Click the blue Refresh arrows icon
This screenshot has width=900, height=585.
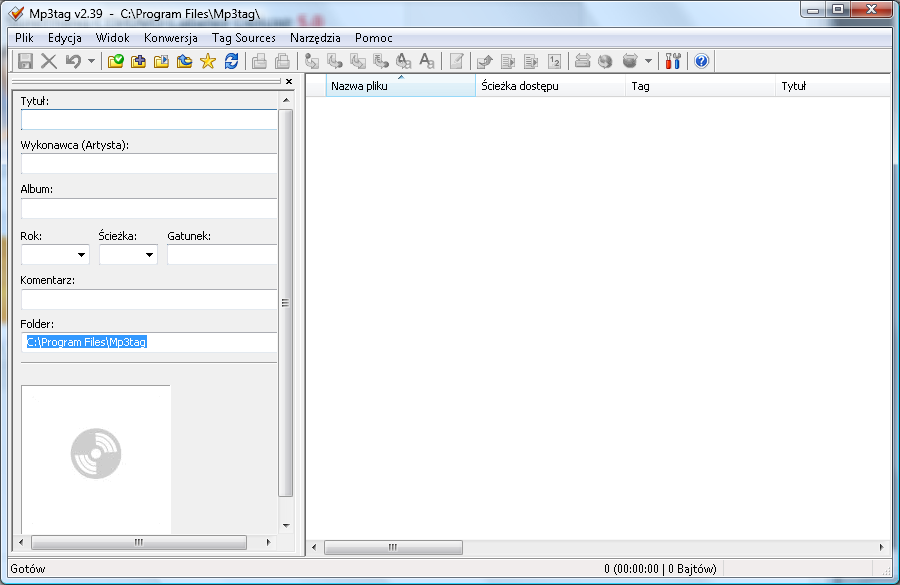coord(231,61)
